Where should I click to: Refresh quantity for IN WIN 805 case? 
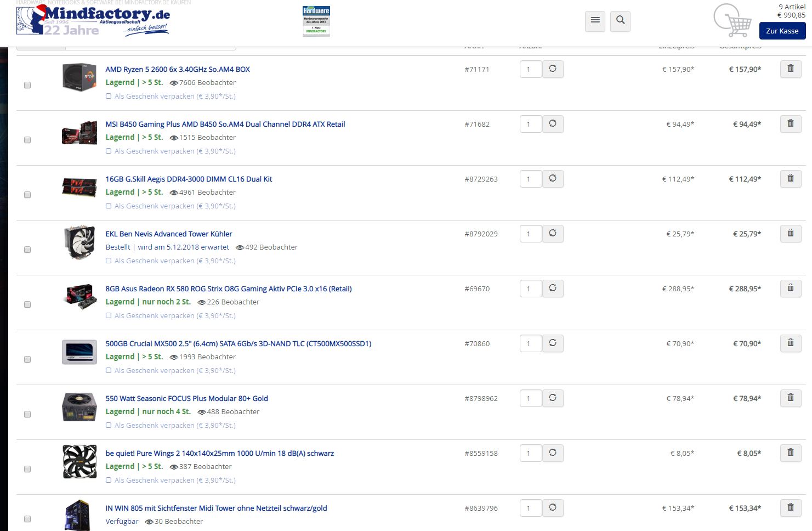[553, 507]
